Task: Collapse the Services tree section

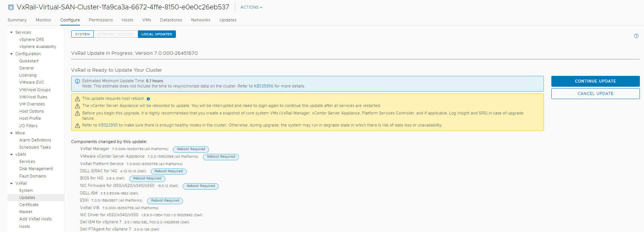Action: click(12, 33)
